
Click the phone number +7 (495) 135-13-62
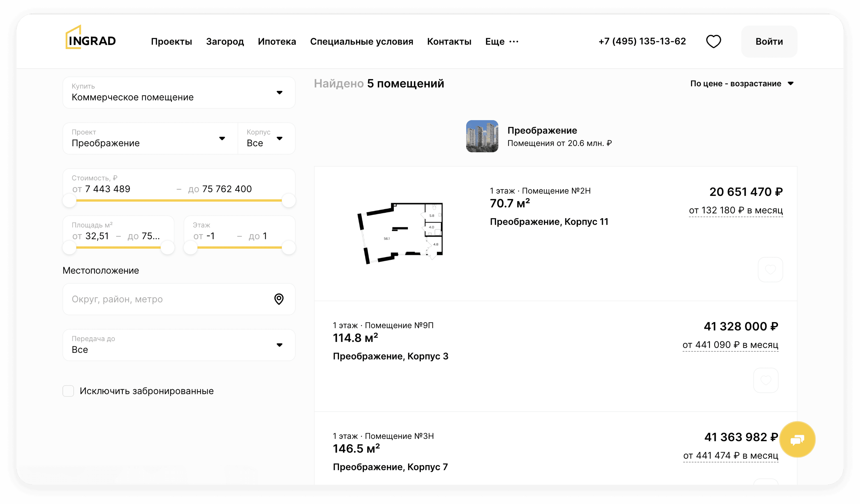click(x=642, y=41)
